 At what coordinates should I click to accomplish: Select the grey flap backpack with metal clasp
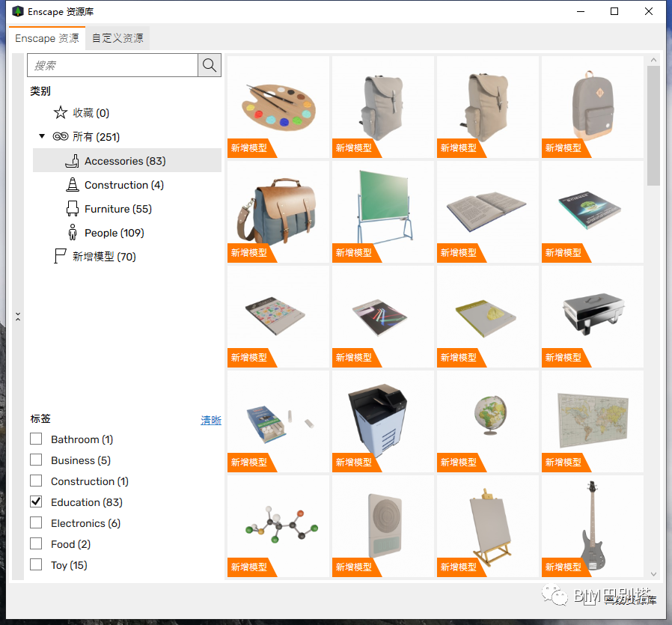(x=382, y=107)
